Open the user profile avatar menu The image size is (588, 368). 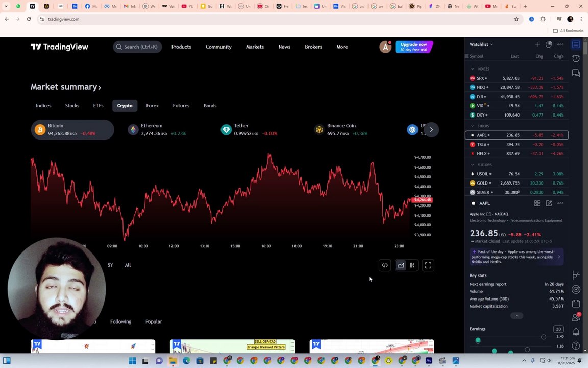[385, 47]
